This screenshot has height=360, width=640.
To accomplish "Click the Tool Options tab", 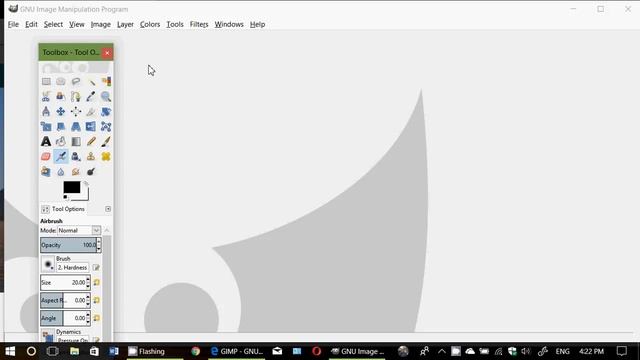I will [x=63, y=209].
